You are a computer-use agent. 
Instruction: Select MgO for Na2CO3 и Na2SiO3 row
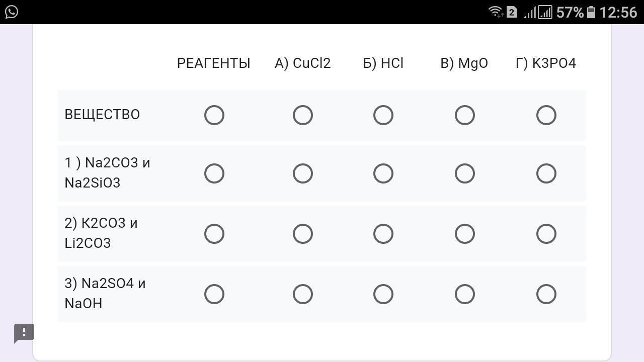click(x=465, y=173)
